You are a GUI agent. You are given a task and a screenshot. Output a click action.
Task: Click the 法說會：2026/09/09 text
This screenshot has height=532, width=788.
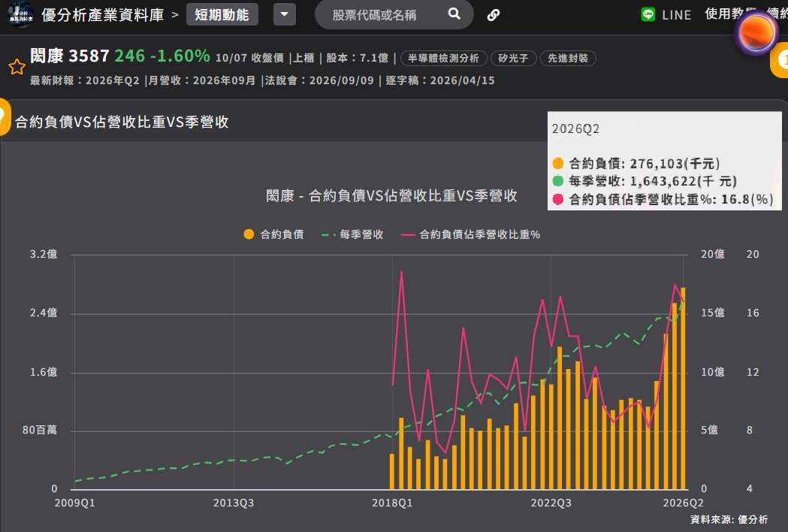[x=319, y=80]
